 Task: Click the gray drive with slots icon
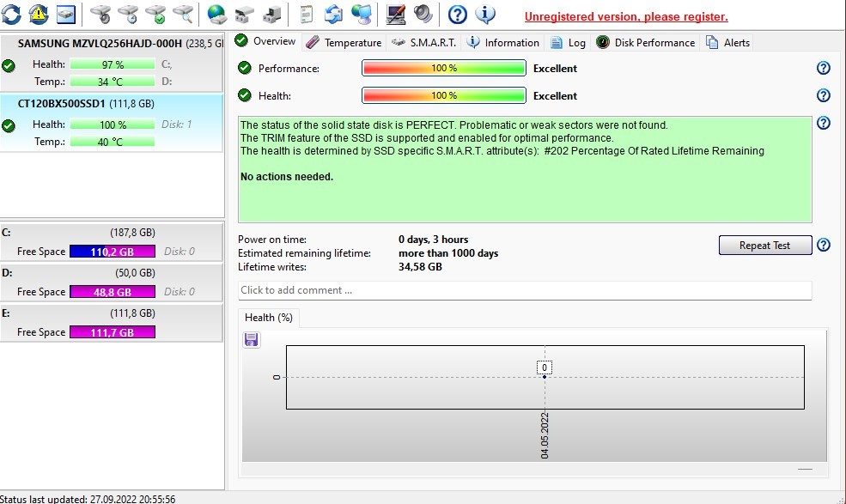point(244,15)
